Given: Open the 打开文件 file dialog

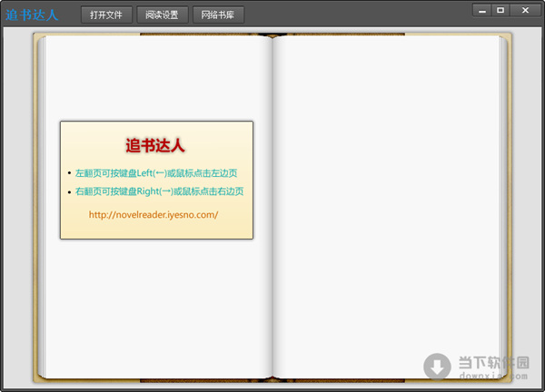Looking at the screenshot, I should pyautogui.click(x=106, y=15).
